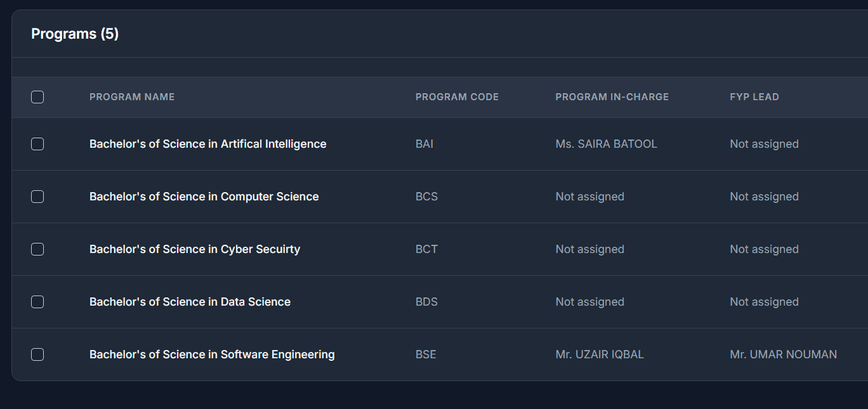Screen dimensions: 868x409
Task: Click the PROGRAM NAME column header
Action: [x=132, y=97]
